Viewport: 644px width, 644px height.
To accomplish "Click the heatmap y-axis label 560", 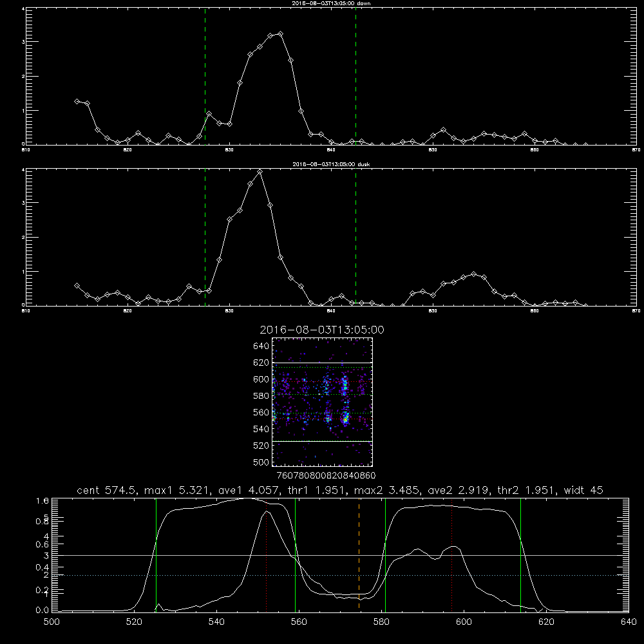I will [261, 412].
